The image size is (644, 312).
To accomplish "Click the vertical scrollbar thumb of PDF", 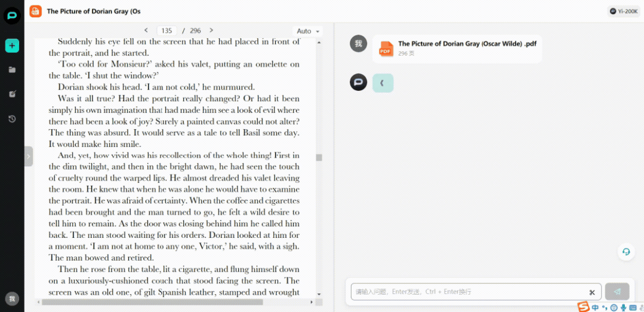I will [319, 158].
